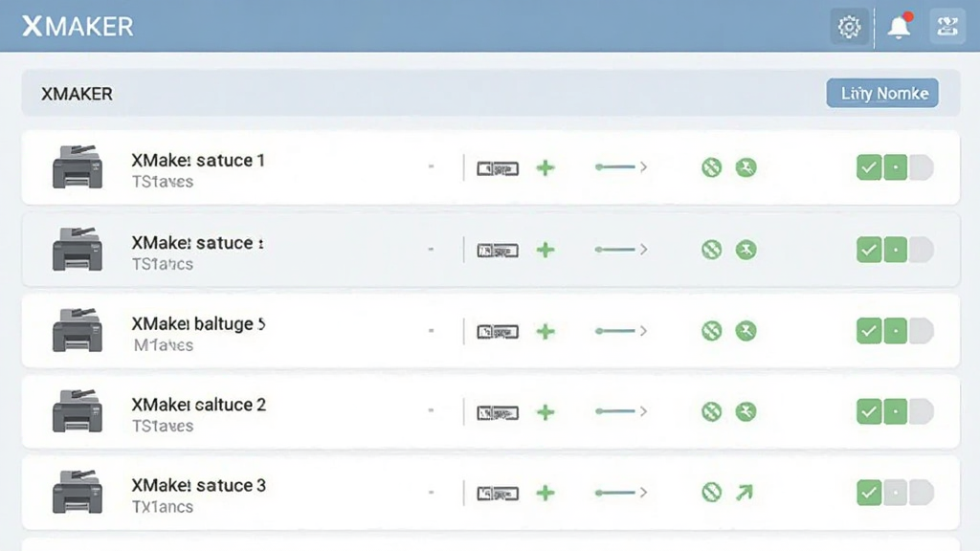This screenshot has width=980, height=551.
Task: Click green dot square for caltuce 2
Action: tap(896, 411)
